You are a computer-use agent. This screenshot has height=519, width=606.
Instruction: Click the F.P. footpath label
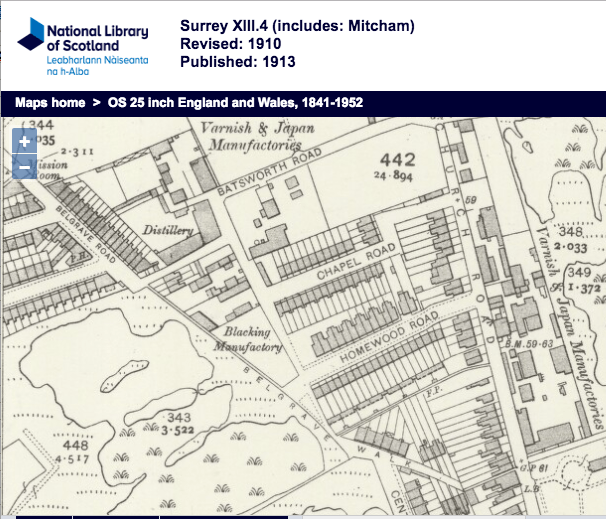point(434,392)
